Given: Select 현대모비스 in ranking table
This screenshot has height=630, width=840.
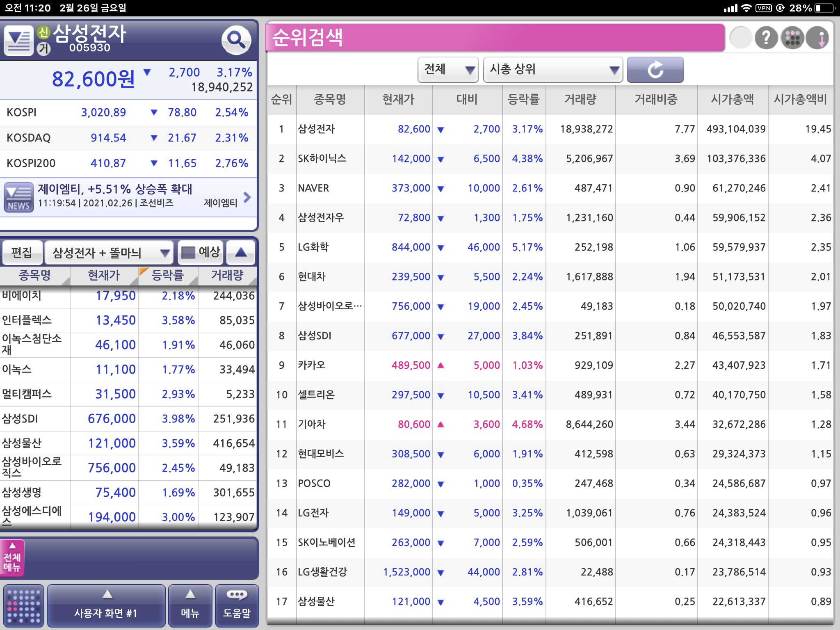Looking at the screenshot, I should coord(550,454).
